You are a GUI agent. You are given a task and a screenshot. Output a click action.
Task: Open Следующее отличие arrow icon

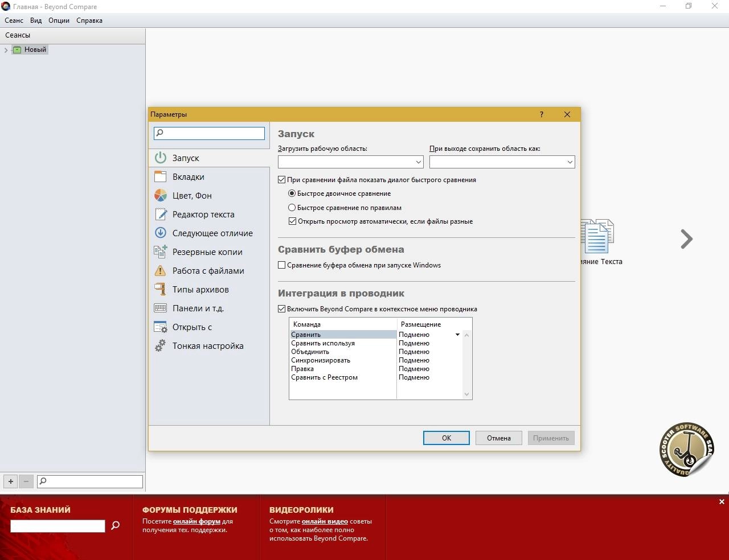[161, 233]
